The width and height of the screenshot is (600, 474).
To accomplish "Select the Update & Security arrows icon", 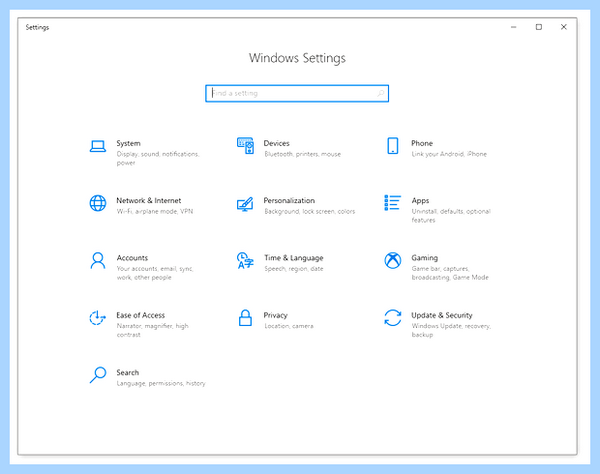I will (x=393, y=318).
